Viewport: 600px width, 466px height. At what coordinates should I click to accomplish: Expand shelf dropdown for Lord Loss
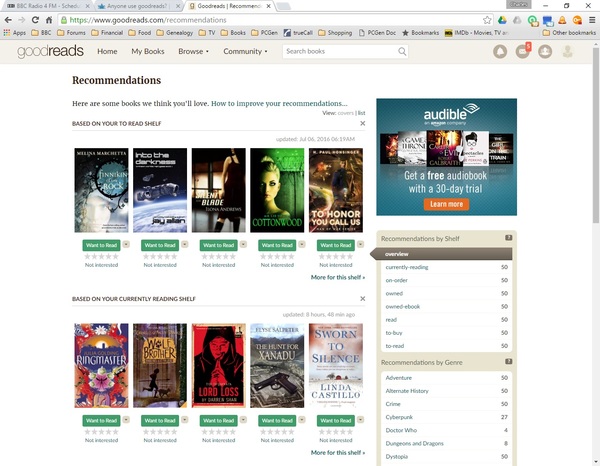(243, 420)
